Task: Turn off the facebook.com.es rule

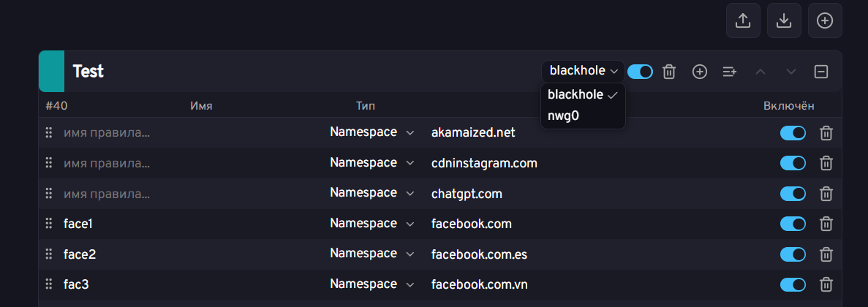Action: [793, 254]
